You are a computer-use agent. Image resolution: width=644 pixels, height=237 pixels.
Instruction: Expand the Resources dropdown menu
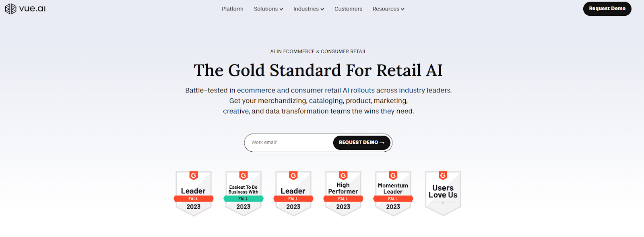[388, 9]
